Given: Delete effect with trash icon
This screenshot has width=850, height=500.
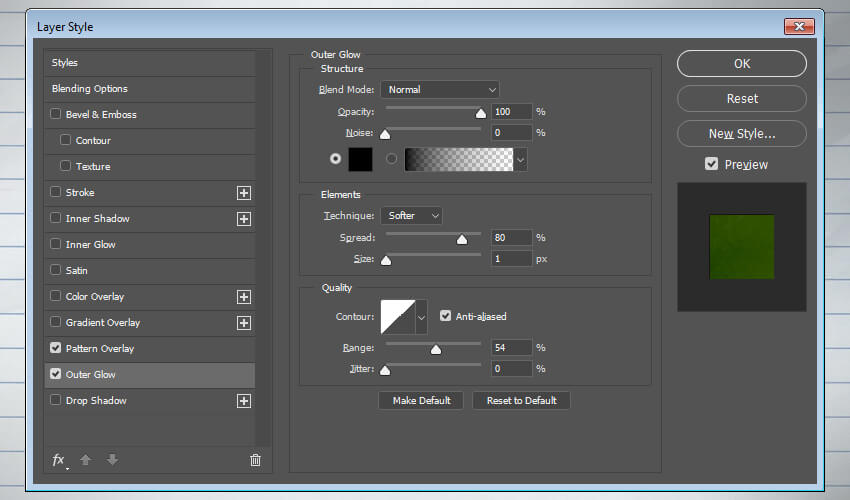Looking at the screenshot, I should (255, 460).
